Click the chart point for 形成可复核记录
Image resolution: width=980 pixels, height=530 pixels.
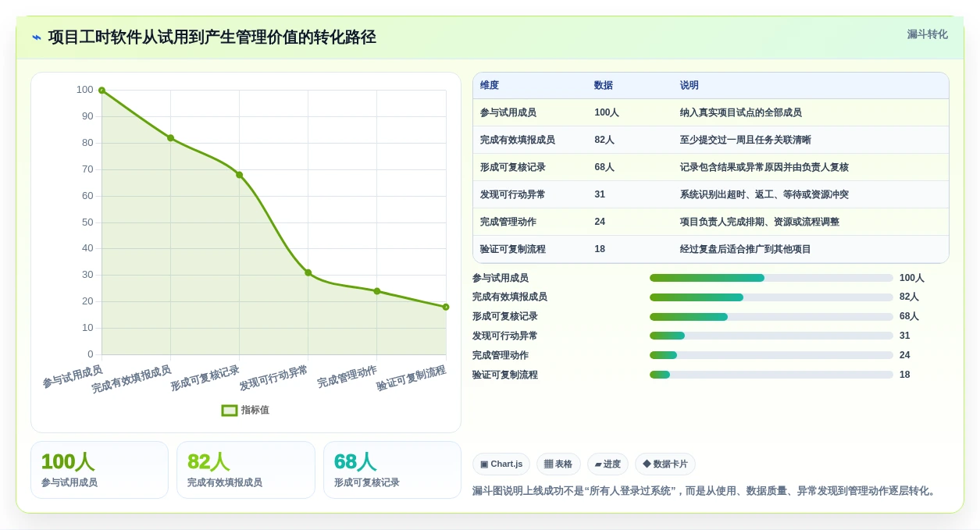tap(239, 175)
